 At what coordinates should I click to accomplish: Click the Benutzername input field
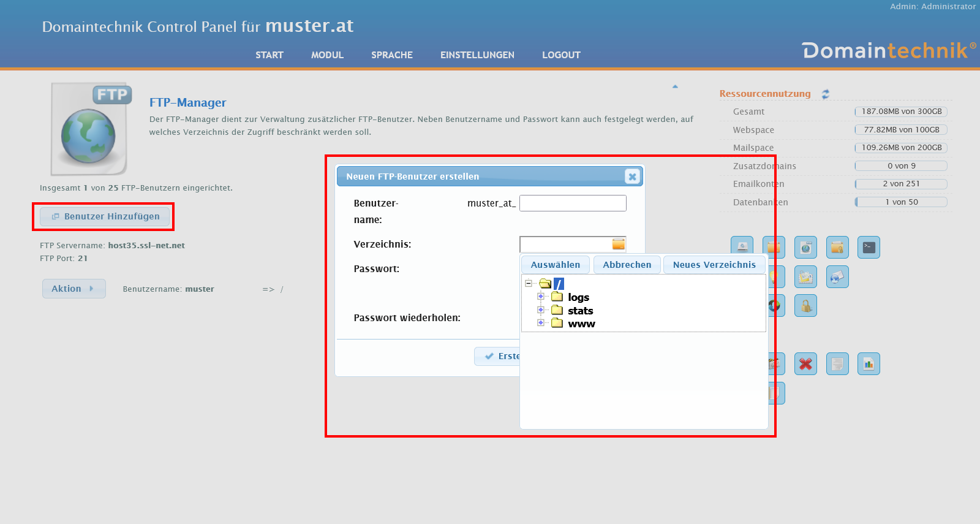572,203
